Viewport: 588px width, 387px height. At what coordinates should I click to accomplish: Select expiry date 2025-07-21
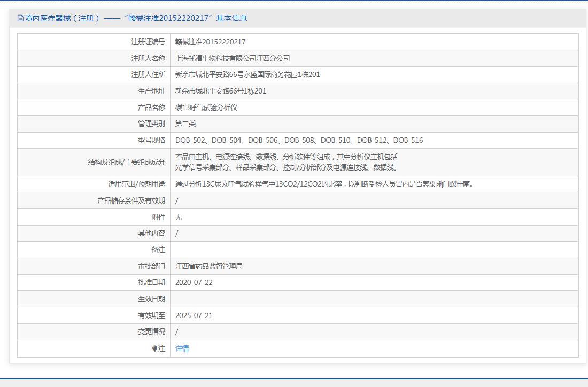(194, 315)
